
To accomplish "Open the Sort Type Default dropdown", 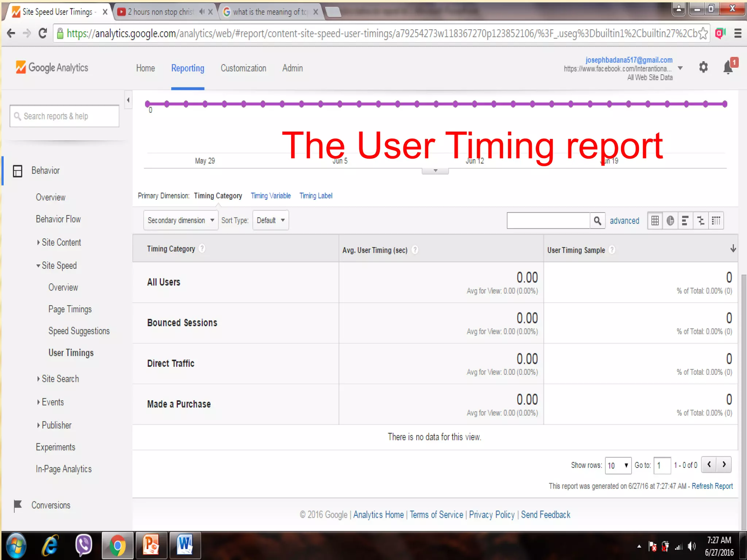I will [271, 220].
